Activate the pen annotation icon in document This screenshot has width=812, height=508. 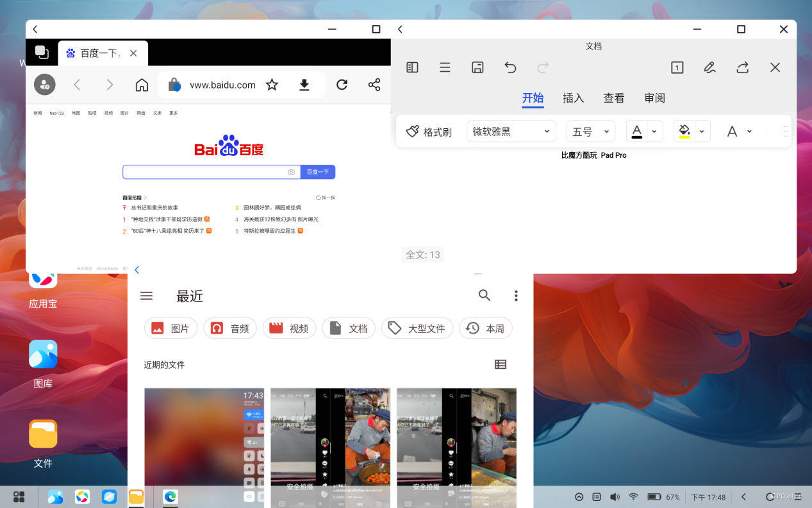[709, 67]
